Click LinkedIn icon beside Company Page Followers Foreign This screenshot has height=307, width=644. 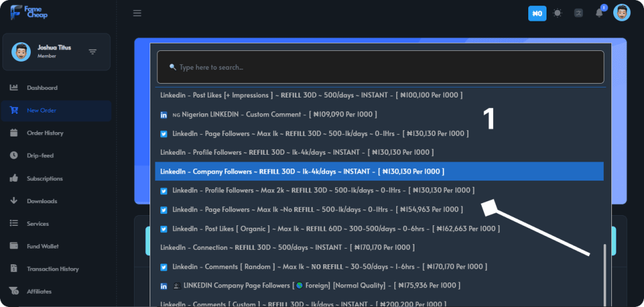coord(164,286)
